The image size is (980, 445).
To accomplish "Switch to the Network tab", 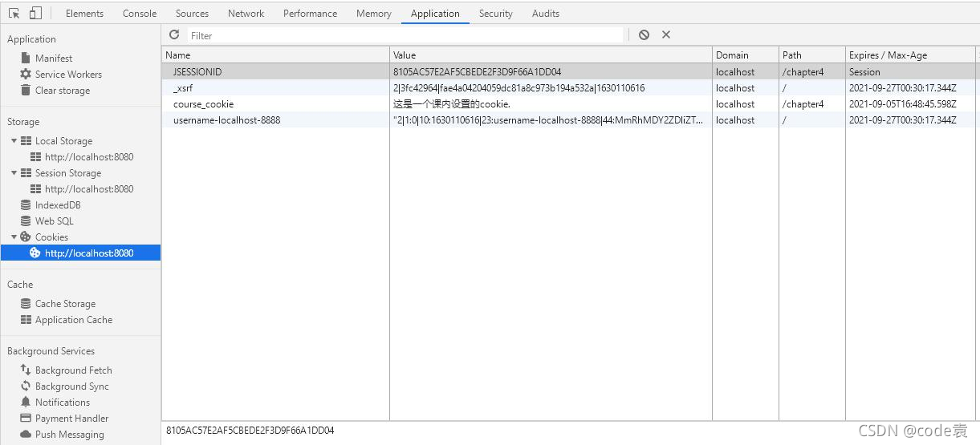I will point(246,14).
